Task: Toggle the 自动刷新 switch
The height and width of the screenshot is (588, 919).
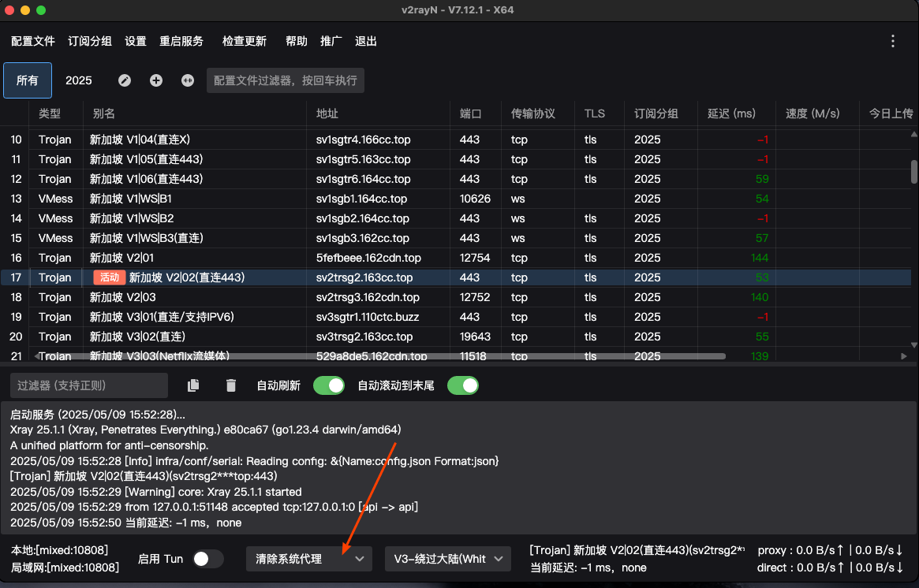Action: tap(329, 385)
